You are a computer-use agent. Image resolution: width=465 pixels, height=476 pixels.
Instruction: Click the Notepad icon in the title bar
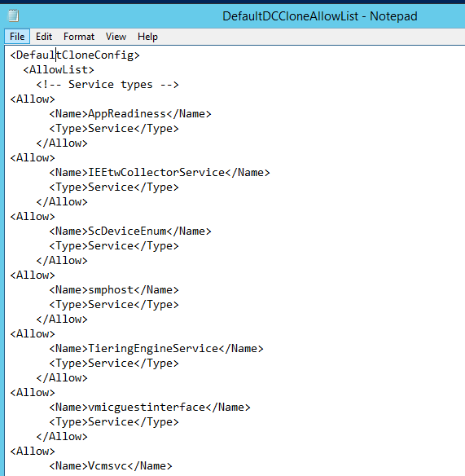pos(13,15)
